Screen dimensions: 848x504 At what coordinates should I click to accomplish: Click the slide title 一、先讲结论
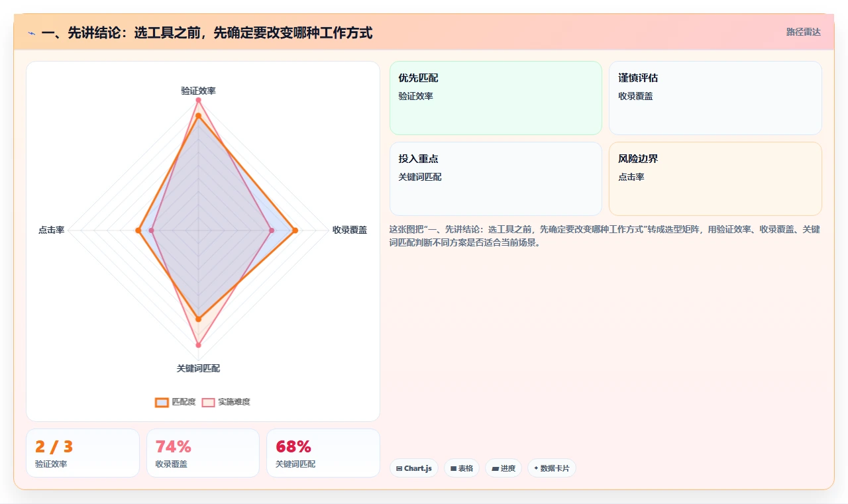207,32
